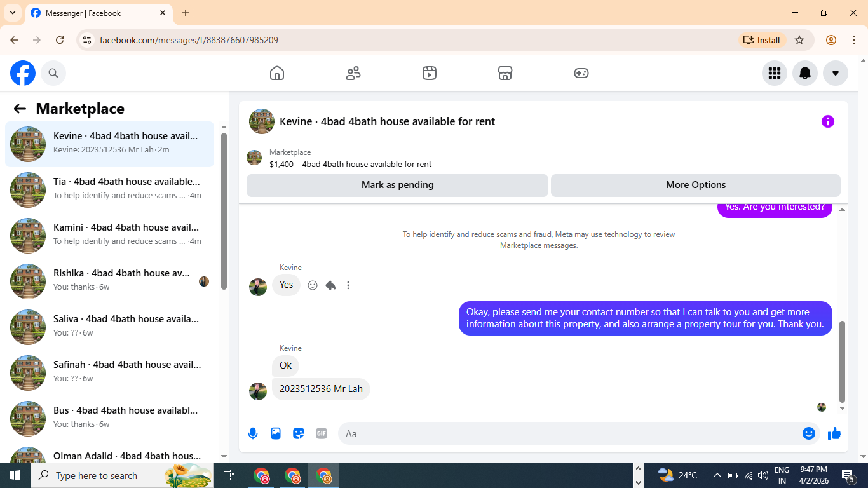Open the Olman Adalid conversation
This screenshot has width=868, height=488.
110,452
